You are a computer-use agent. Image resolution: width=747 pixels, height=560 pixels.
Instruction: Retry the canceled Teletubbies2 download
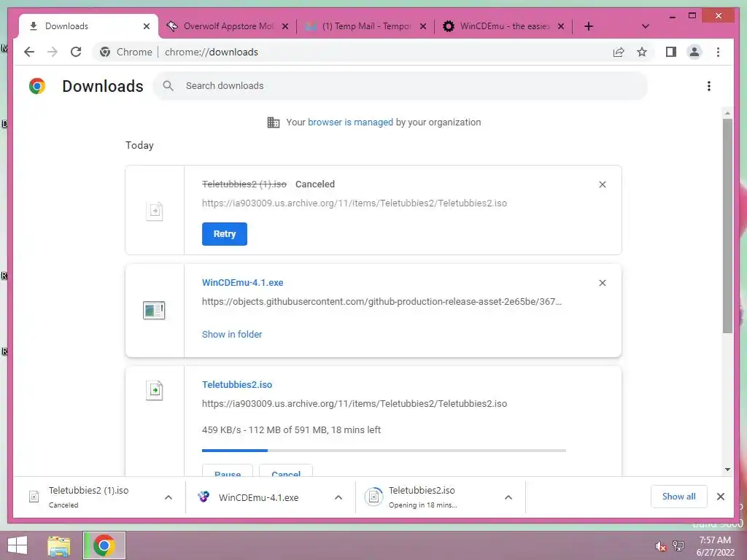coord(225,234)
